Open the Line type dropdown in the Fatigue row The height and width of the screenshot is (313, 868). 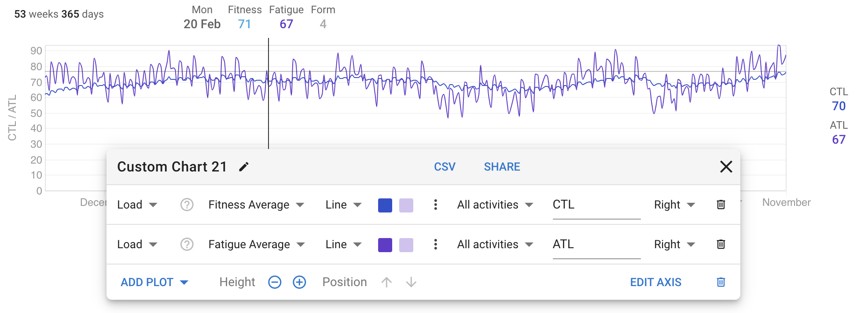point(343,244)
